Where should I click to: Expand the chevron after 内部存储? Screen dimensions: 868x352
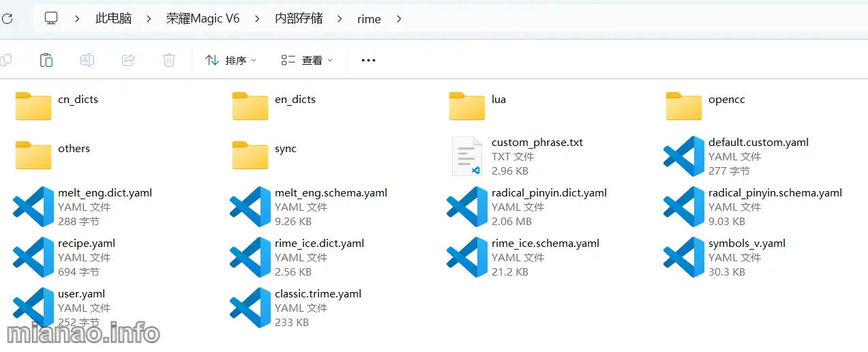pyautogui.click(x=340, y=18)
